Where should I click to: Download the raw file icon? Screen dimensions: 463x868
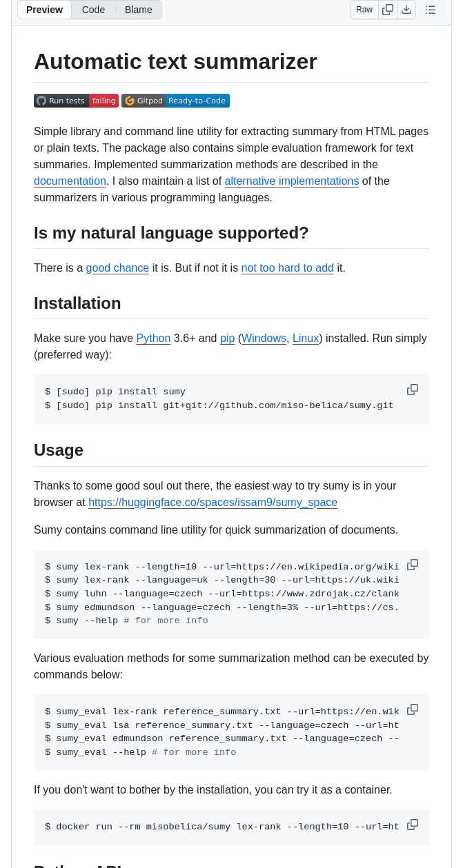coord(406,10)
